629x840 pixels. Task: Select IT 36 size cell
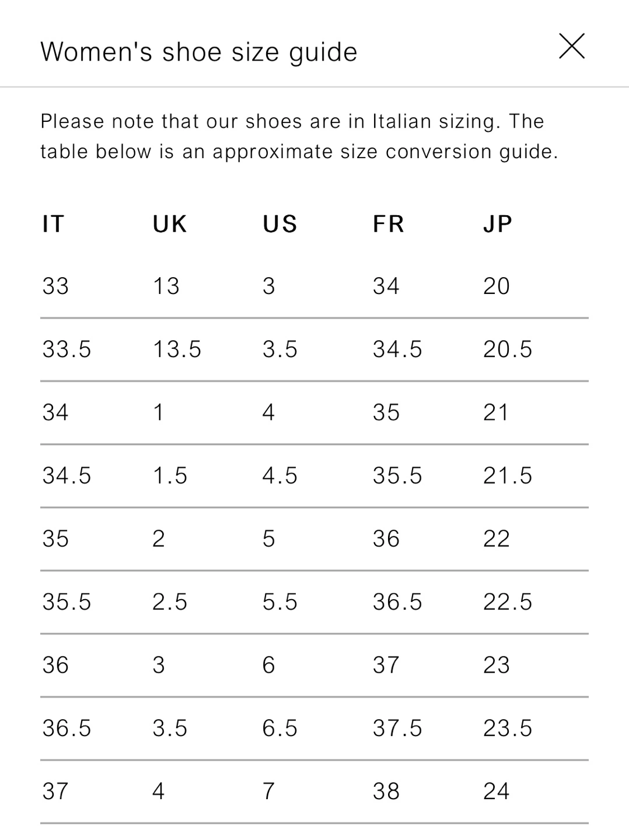pyautogui.click(x=55, y=665)
